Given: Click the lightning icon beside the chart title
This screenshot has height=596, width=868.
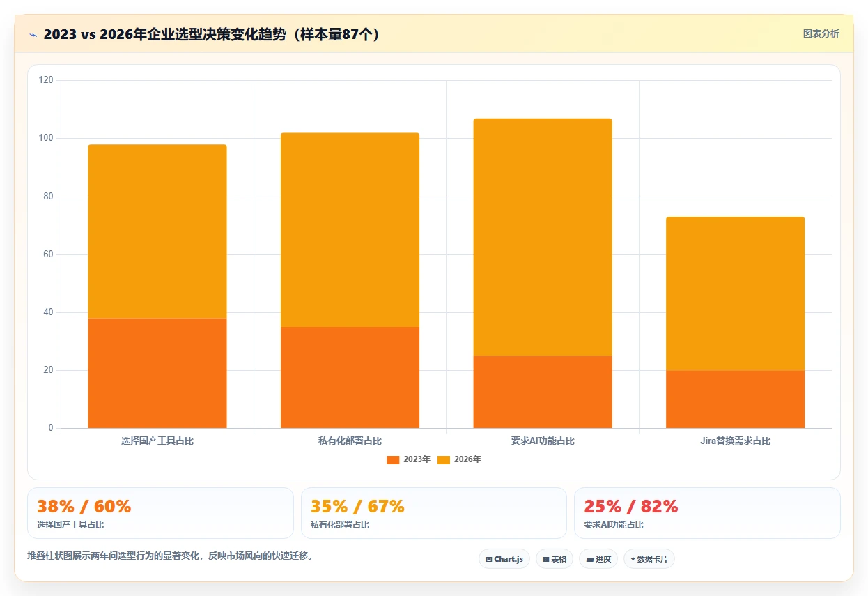Looking at the screenshot, I should tap(33, 34).
